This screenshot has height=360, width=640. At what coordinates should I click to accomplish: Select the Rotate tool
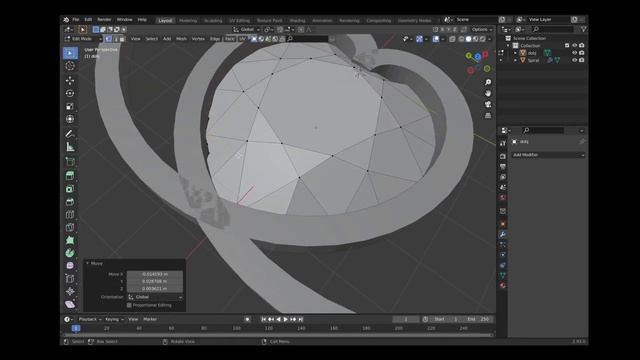[x=70, y=93]
